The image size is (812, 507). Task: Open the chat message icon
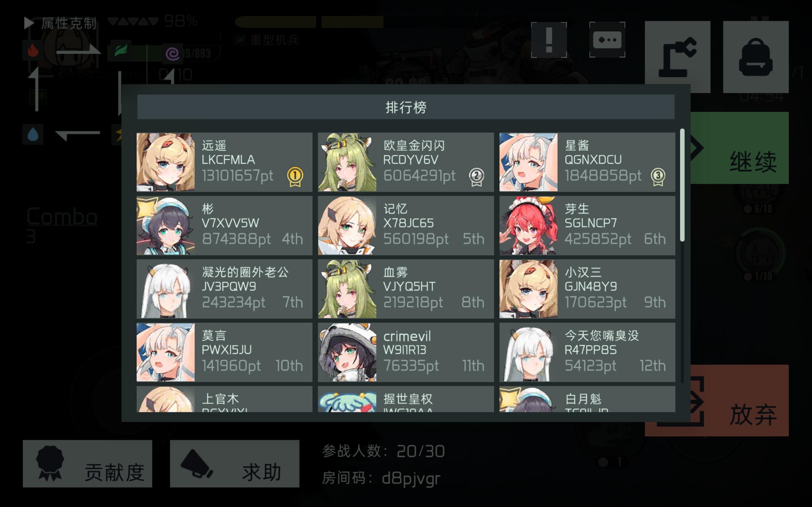tap(607, 40)
